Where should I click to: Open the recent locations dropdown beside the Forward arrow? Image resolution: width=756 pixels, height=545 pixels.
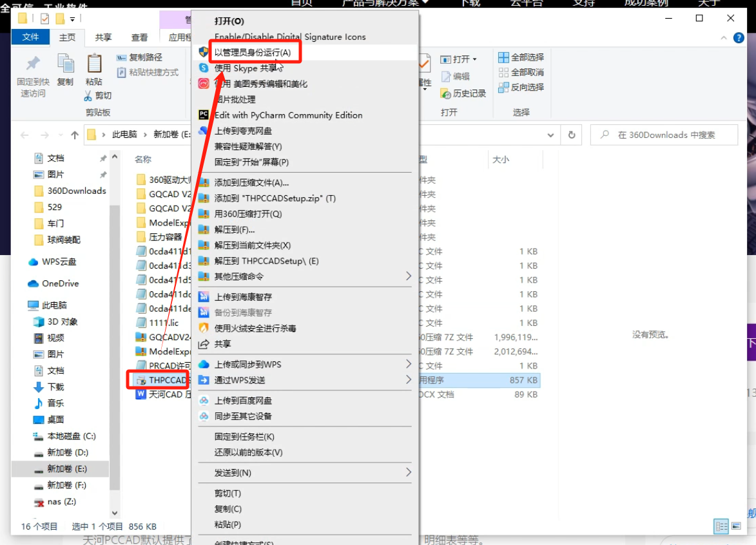[x=61, y=135]
